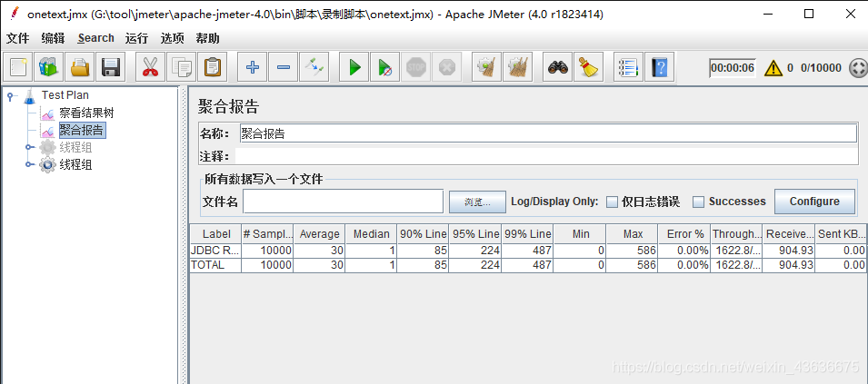Open the 编辑 menu
The width and height of the screenshot is (868, 384).
click(53, 38)
